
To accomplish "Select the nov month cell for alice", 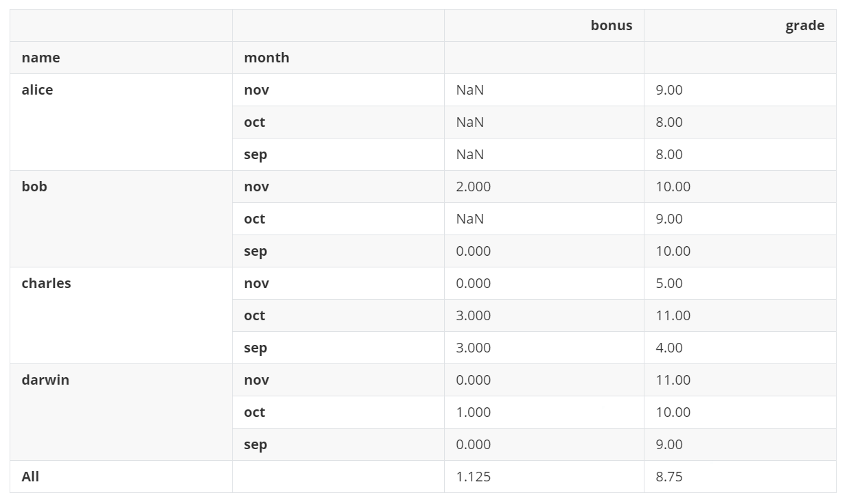I will click(256, 91).
